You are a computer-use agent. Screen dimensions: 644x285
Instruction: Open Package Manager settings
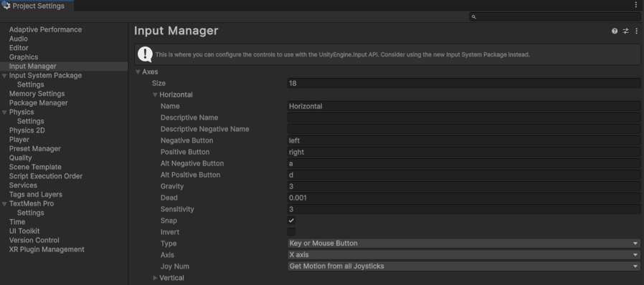39,103
